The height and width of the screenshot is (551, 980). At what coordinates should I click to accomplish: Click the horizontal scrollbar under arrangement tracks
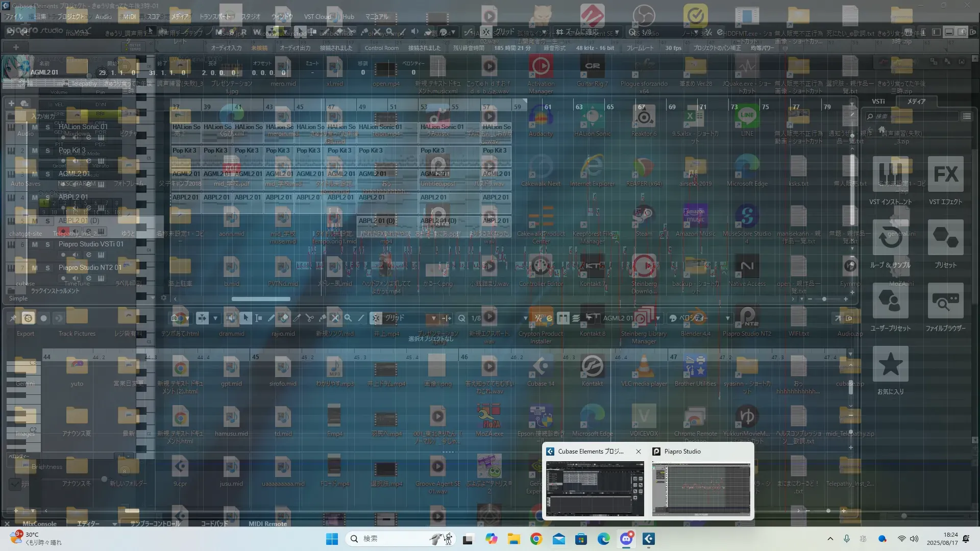point(261,299)
